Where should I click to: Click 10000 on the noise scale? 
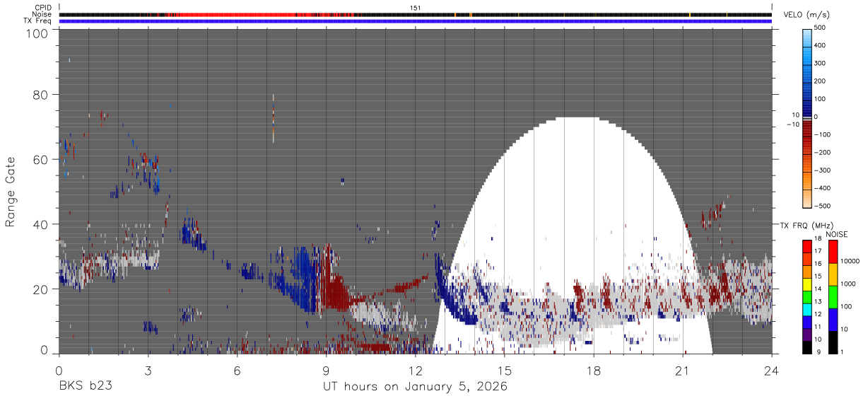[x=850, y=261]
